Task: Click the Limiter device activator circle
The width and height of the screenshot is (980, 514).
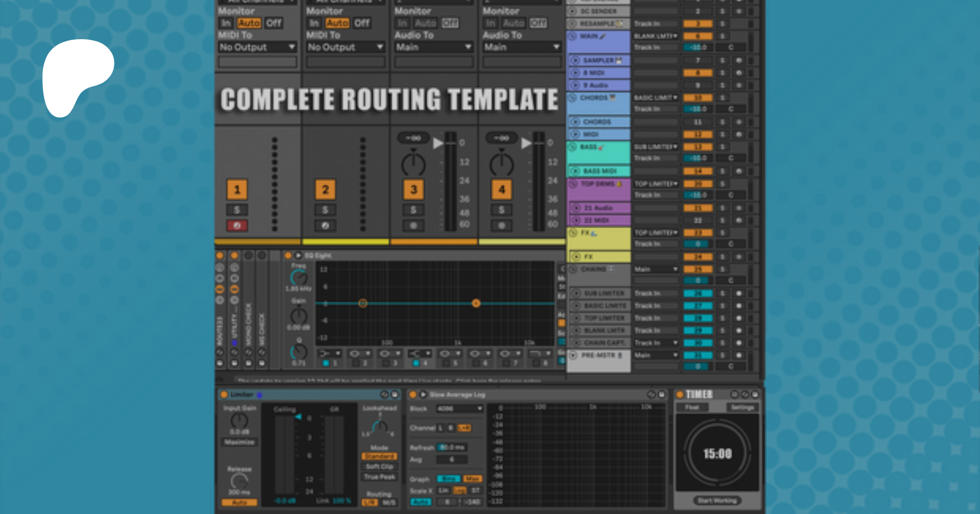Action: 223,394
